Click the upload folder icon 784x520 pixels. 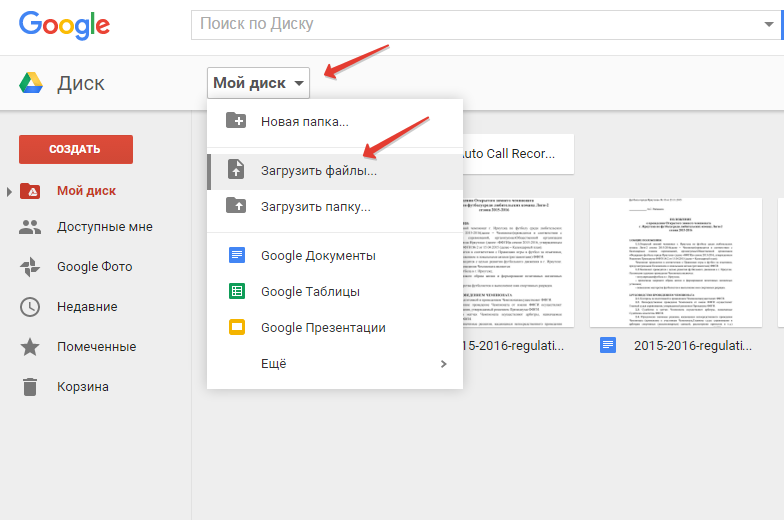coord(236,205)
